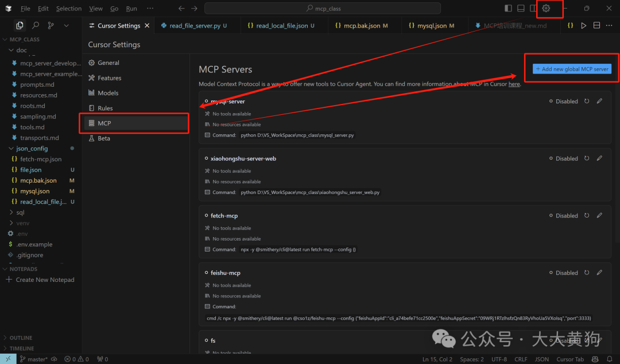Open the Run menu
Viewport: 620px width, 364px height.
(x=131, y=8)
